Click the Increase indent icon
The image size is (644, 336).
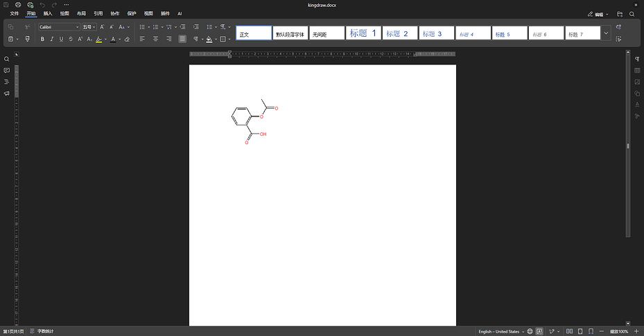[196, 27]
